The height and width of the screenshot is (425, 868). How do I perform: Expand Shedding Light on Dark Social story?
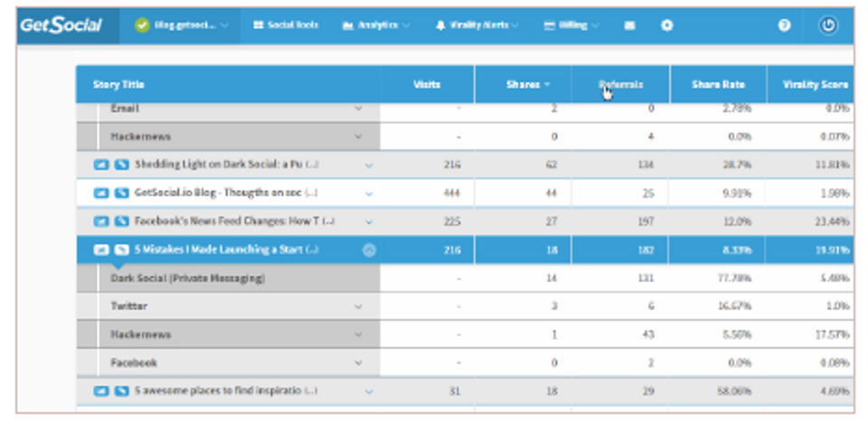tap(369, 165)
